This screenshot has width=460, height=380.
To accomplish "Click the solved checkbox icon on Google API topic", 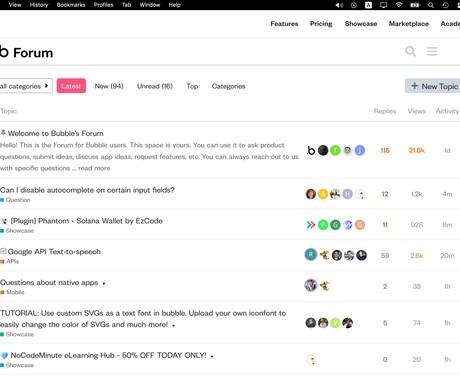I will coord(3,251).
